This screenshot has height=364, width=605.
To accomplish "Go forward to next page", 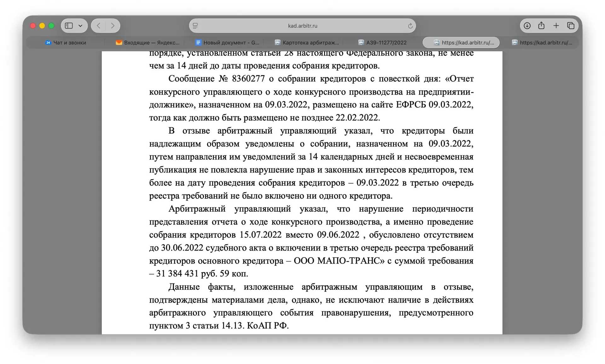I will tap(112, 26).
